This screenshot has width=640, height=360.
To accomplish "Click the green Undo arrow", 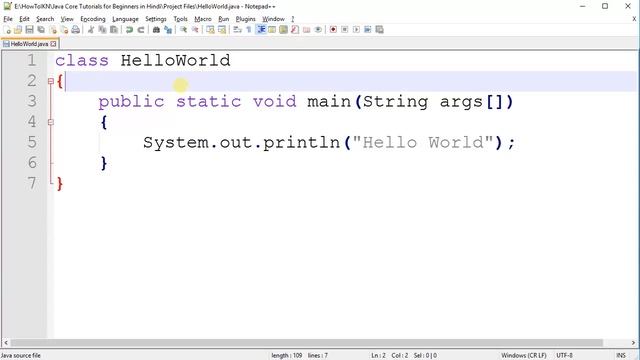I will (x=129, y=30).
